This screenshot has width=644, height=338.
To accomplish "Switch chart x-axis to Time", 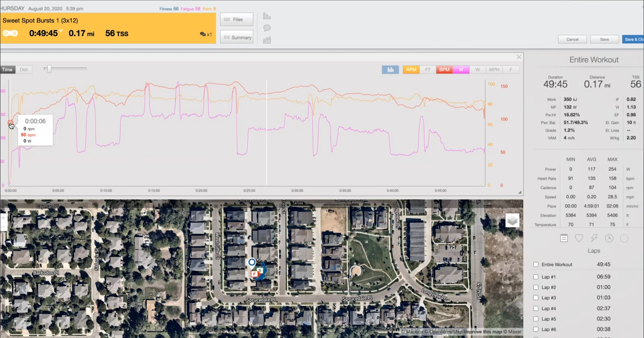I will click(8, 69).
